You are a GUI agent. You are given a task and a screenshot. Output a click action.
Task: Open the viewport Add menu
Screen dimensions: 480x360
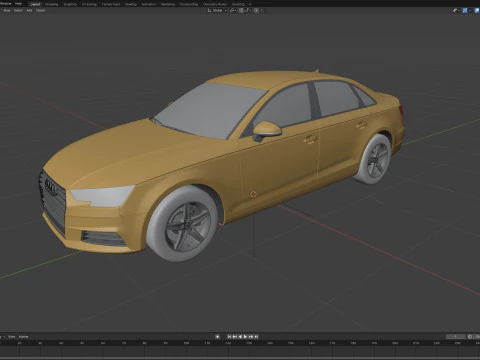(29, 10)
